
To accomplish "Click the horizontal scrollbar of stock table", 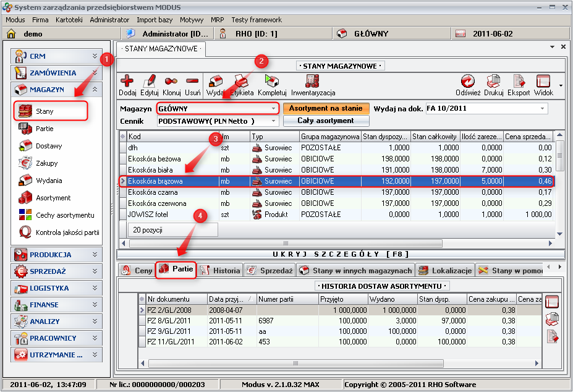I will point(284,243).
